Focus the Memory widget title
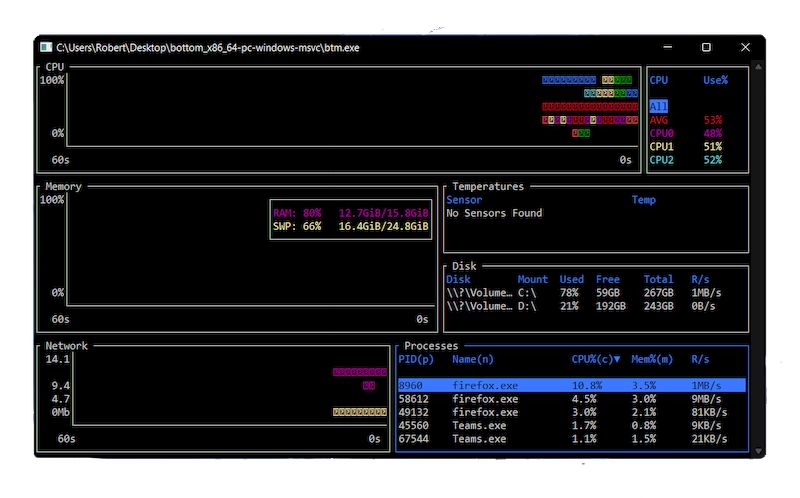Image resolution: width=800 pixels, height=498 pixels. pyautogui.click(x=63, y=186)
